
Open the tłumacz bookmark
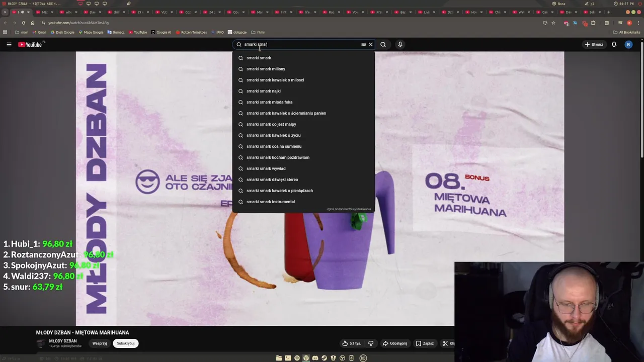click(116, 32)
